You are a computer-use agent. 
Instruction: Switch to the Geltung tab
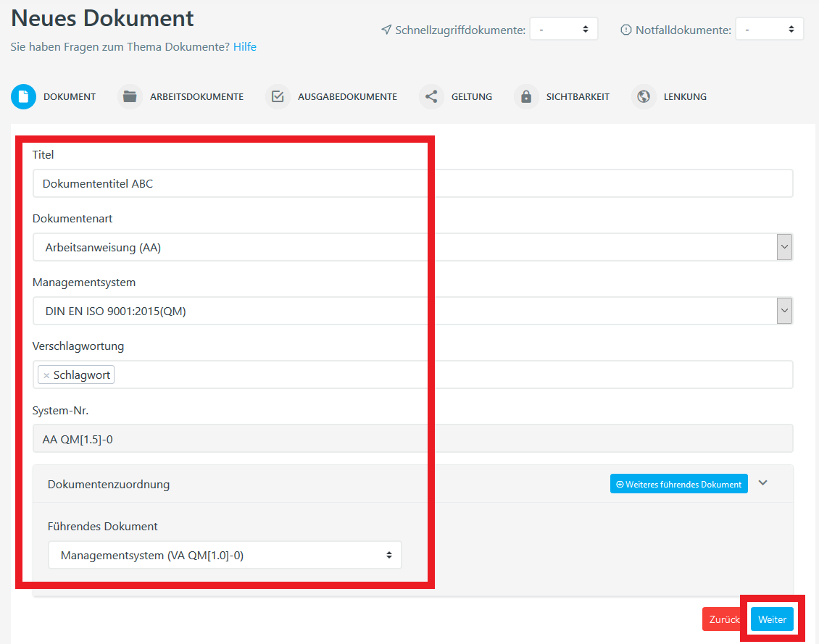471,96
